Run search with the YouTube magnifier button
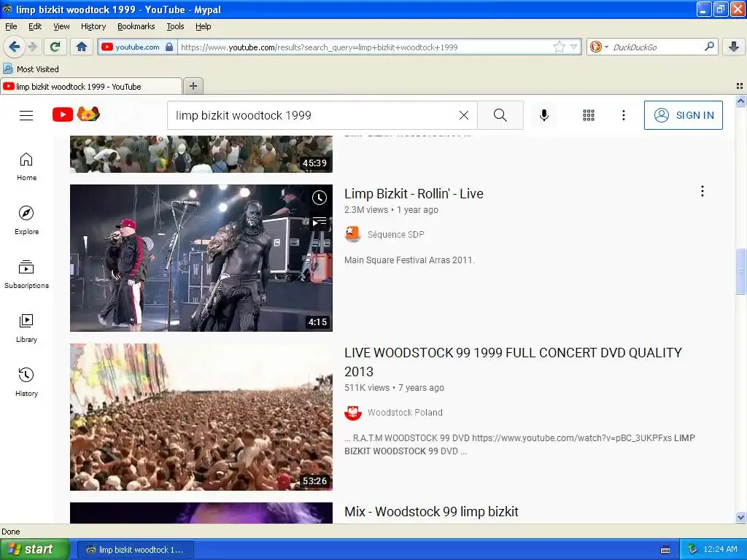Image resolution: width=747 pixels, height=560 pixels. [x=500, y=115]
